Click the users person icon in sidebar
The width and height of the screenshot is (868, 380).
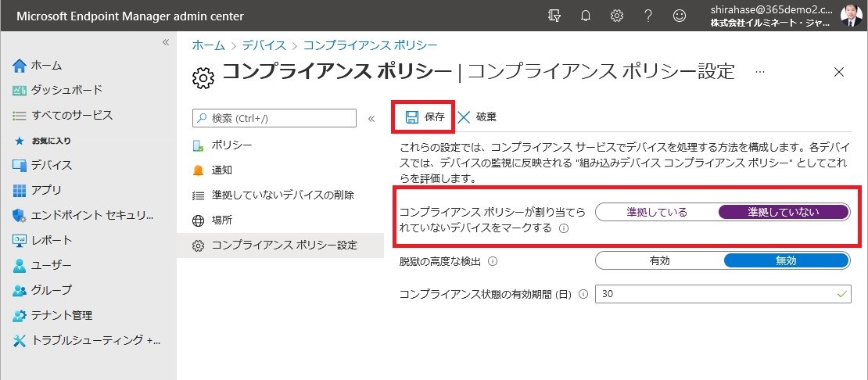[x=20, y=266]
